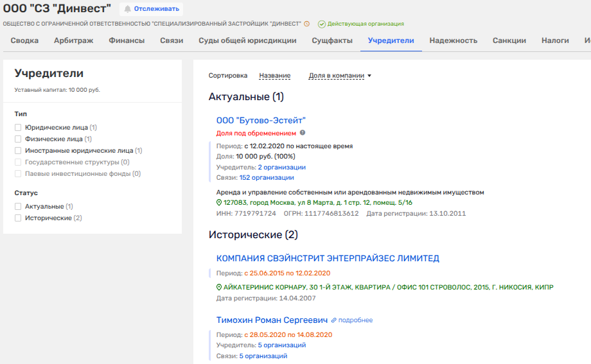The width and height of the screenshot is (591, 364).
Task: Open the Надежность tab
Action: (x=453, y=40)
